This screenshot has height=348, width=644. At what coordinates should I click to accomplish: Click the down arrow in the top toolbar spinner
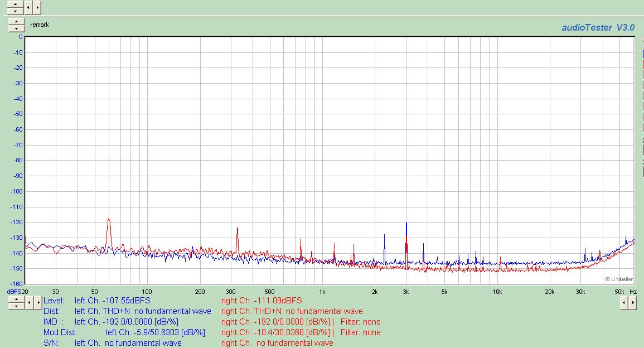[15, 11]
